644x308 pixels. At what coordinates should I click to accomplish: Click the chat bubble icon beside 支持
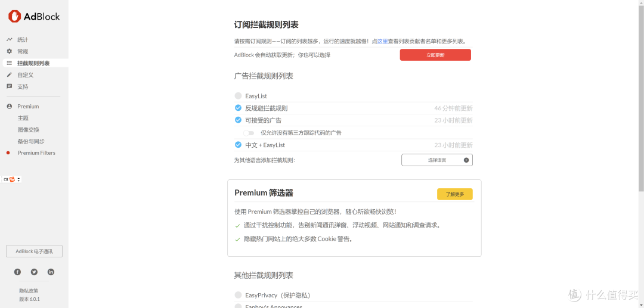pyautogui.click(x=10, y=86)
